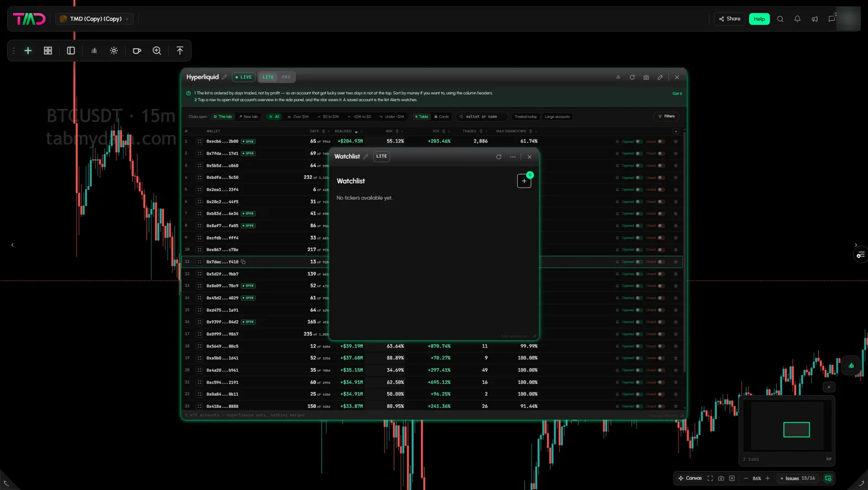The height and width of the screenshot is (490, 868).
Task: Add a ticker to the Watchlist
Action: [x=524, y=181]
